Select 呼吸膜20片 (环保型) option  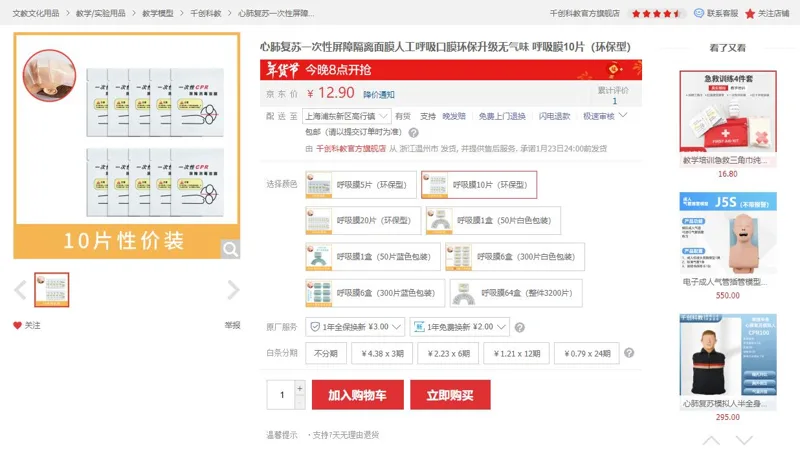coord(363,220)
